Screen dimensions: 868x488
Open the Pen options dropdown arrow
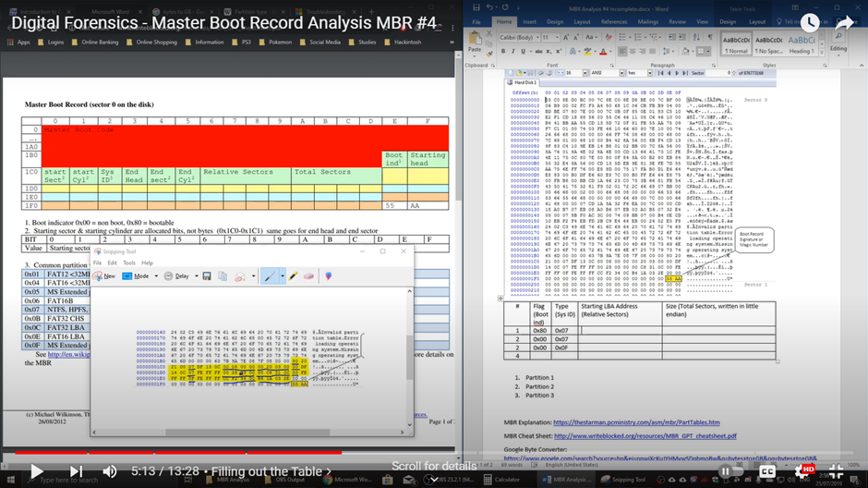283,275
